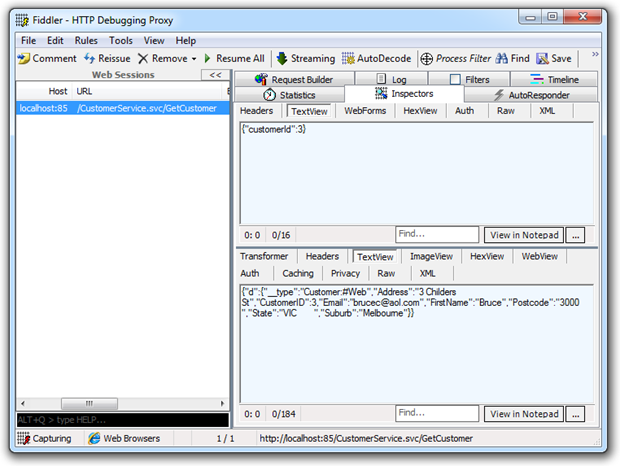620x466 pixels.
Task: Click the URL column header
Action: pos(84,91)
